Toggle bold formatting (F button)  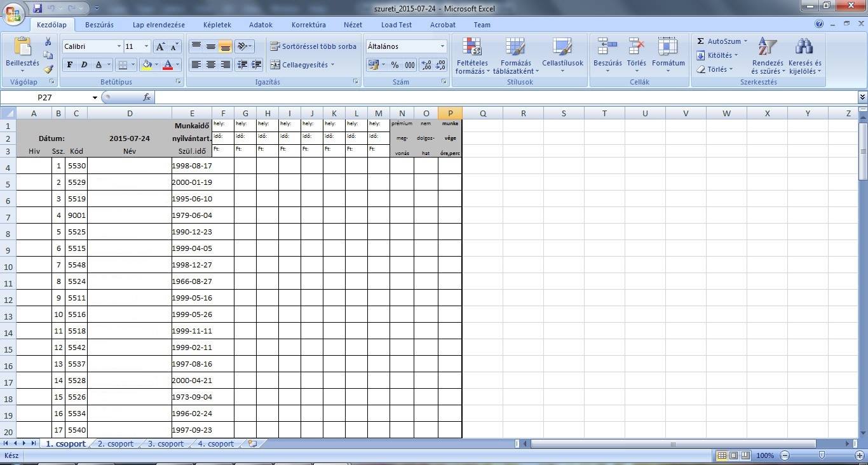69,65
